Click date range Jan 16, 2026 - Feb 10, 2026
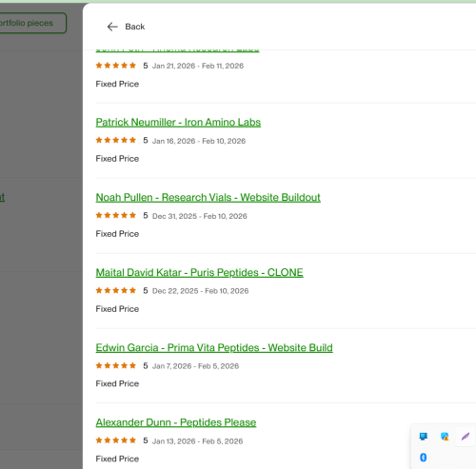 pos(199,141)
